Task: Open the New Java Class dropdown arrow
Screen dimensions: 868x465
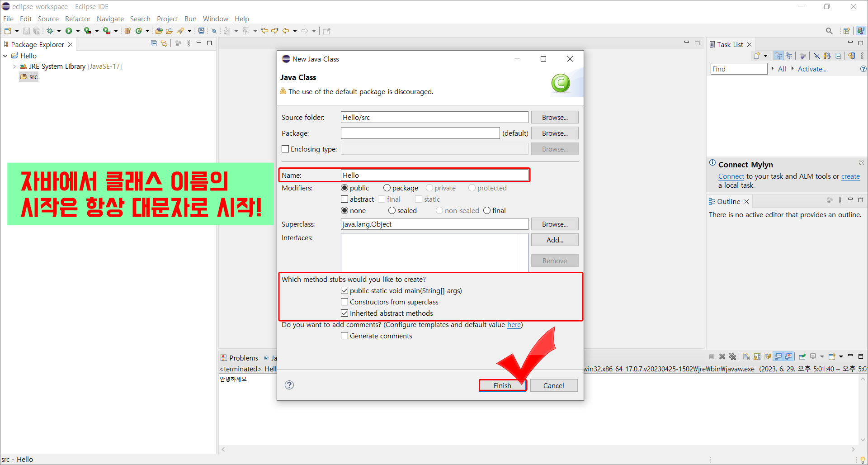Action: (147, 31)
